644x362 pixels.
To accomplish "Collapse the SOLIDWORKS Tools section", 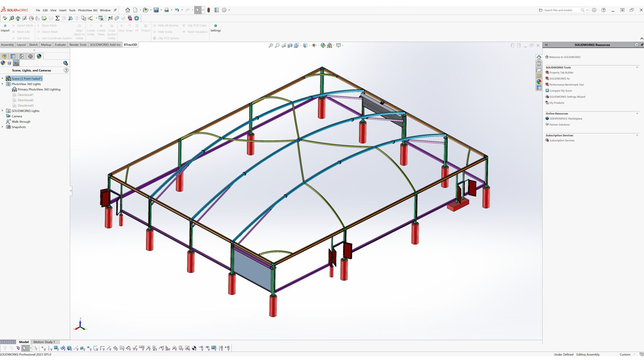I will (637, 67).
